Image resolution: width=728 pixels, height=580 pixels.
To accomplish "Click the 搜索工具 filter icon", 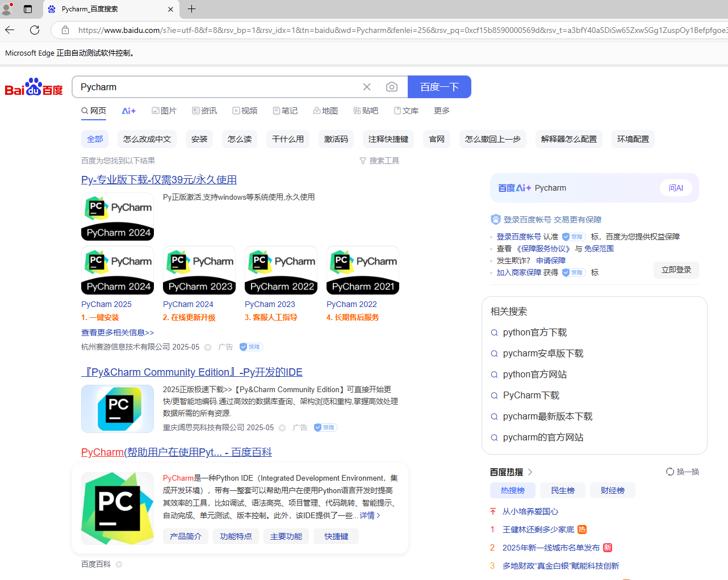I will pyautogui.click(x=363, y=161).
